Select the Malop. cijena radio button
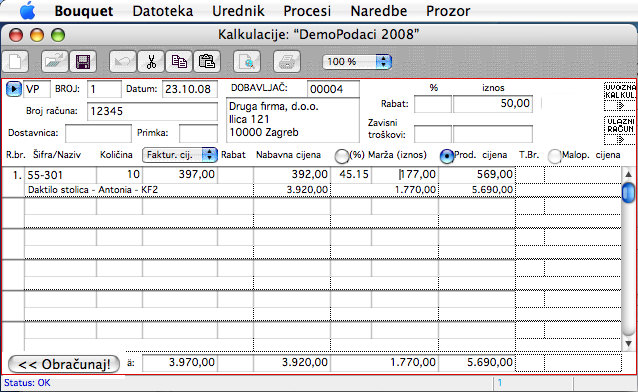The image size is (638, 392). coord(555,156)
